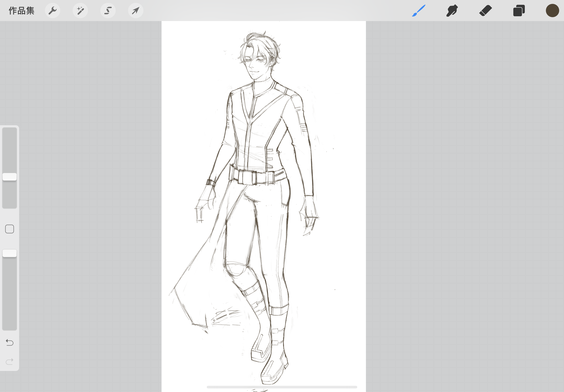This screenshot has width=564, height=392.
Task: Click the brush size slider handle
Action: point(10,177)
